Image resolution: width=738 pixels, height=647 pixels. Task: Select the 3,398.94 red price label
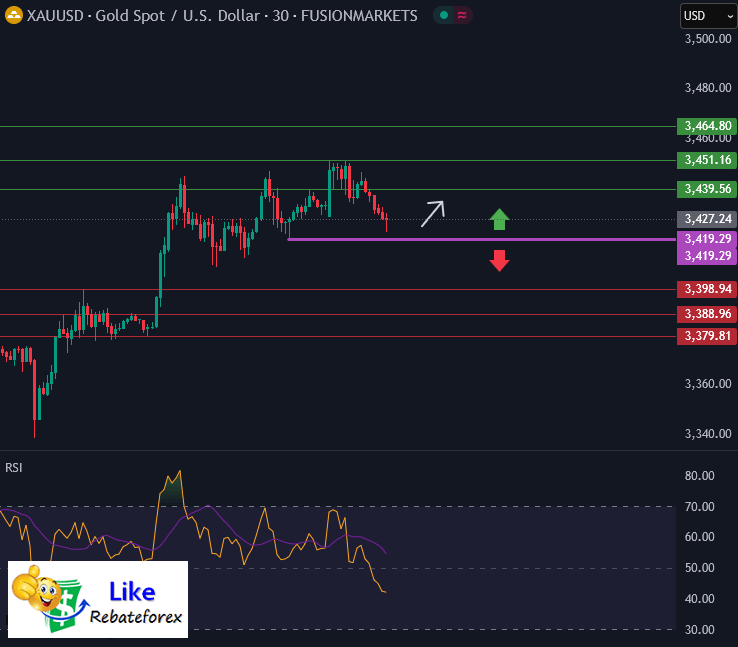click(x=707, y=289)
